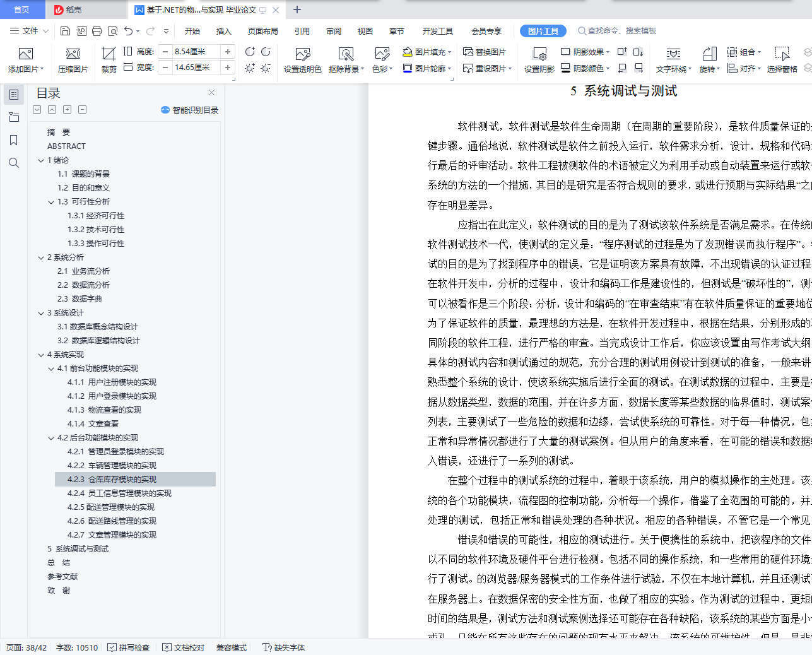Image resolution: width=812 pixels, height=655 pixels.
Task: Click the Save icon in quick access toolbar
Action: [65, 31]
